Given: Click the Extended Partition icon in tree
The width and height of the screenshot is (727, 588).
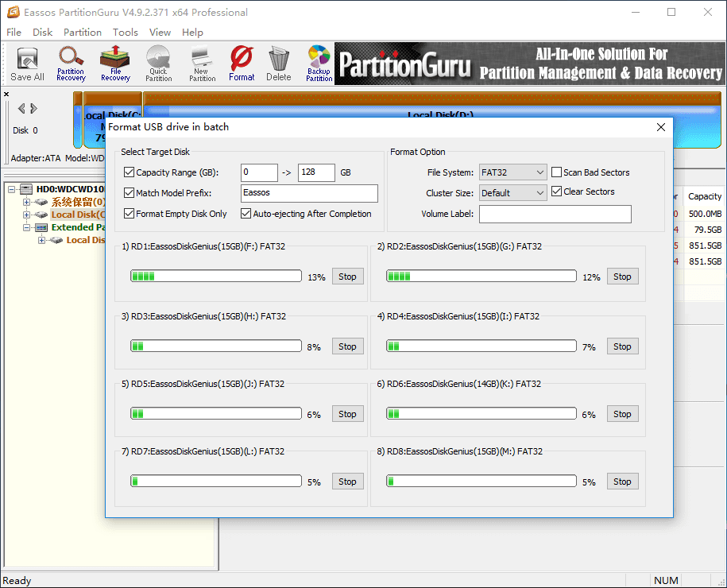Looking at the screenshot, I should pyautogui.click(x=41, y=228).
